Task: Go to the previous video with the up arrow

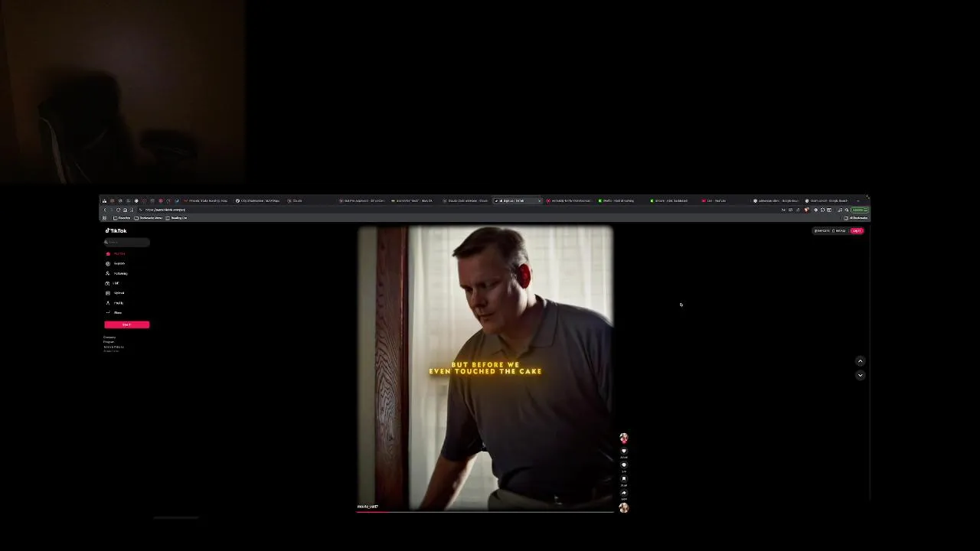Action: 860,361
